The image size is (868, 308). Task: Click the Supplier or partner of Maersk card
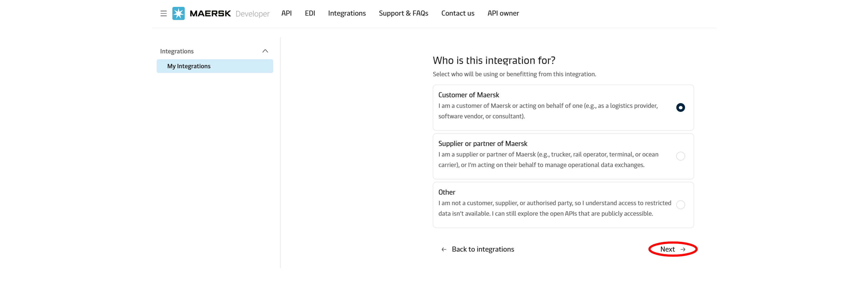563,156
